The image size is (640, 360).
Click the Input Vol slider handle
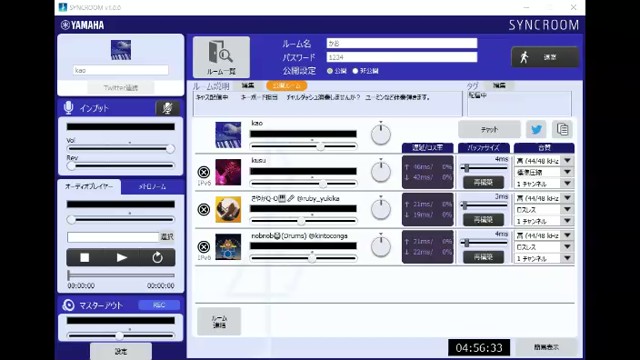(x=171, y=149)
